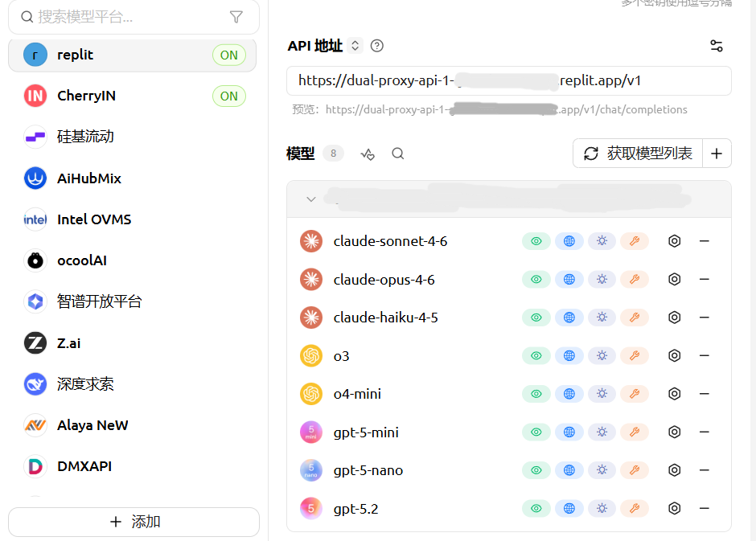The width and height of the screenshot is (756, 541).
Task: Select the AiHubMix provider
Action: (x=132, y=178)
